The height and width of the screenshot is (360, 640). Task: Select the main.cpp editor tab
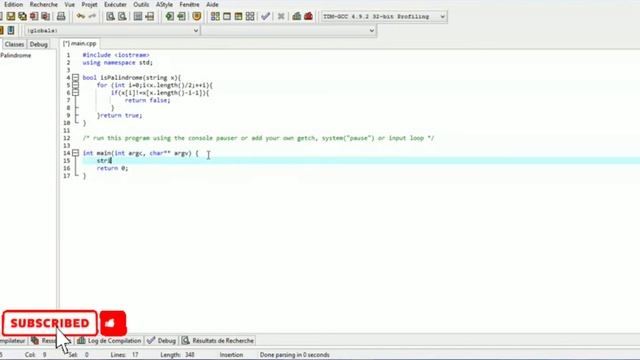pos(80,43)
